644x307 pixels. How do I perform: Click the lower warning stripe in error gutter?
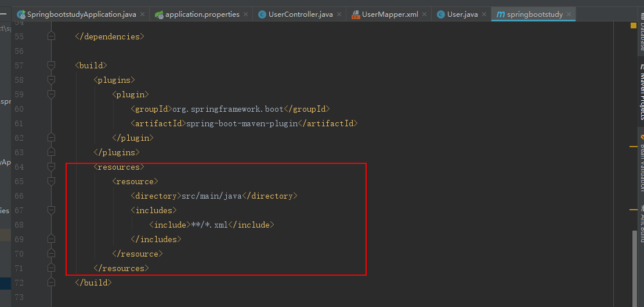point(632,210)
